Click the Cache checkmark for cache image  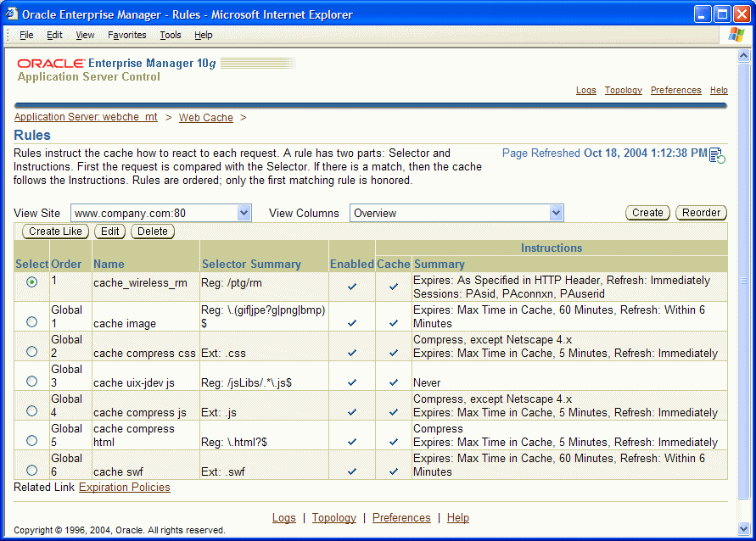click(x=394, y=323)
